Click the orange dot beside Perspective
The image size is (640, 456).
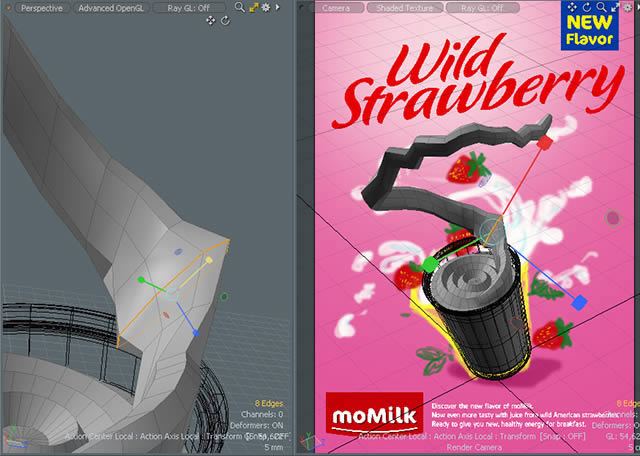[8, 8]
